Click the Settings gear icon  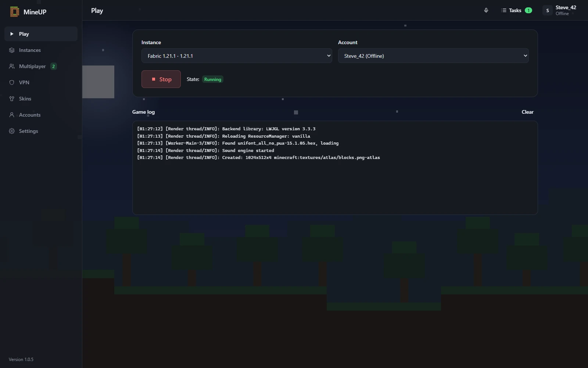coord(12,131)
